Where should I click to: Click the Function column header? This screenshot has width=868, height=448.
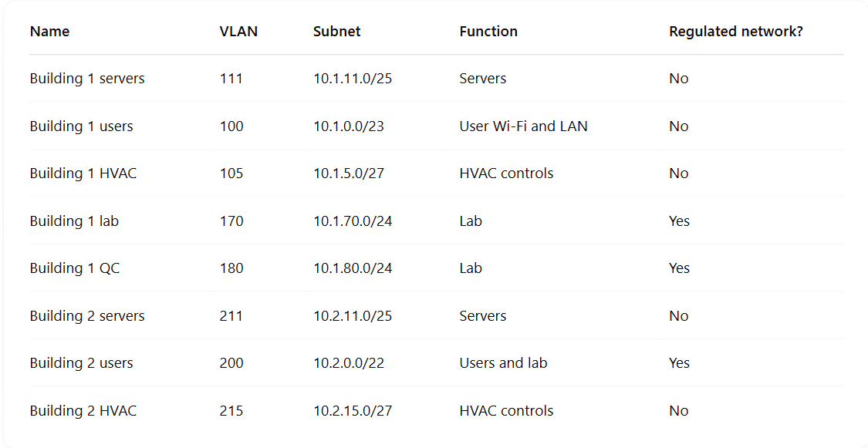click(x=488, y=32)
